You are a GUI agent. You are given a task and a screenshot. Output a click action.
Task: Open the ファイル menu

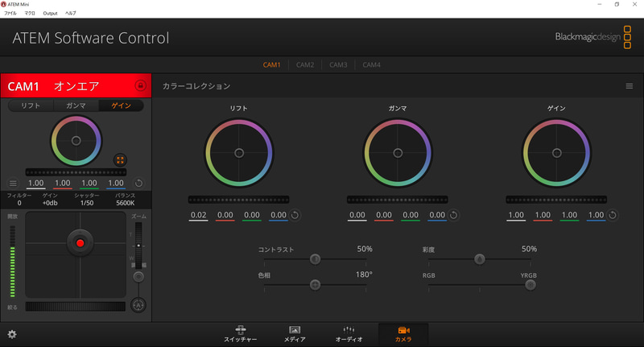click(x=10, y=13)
